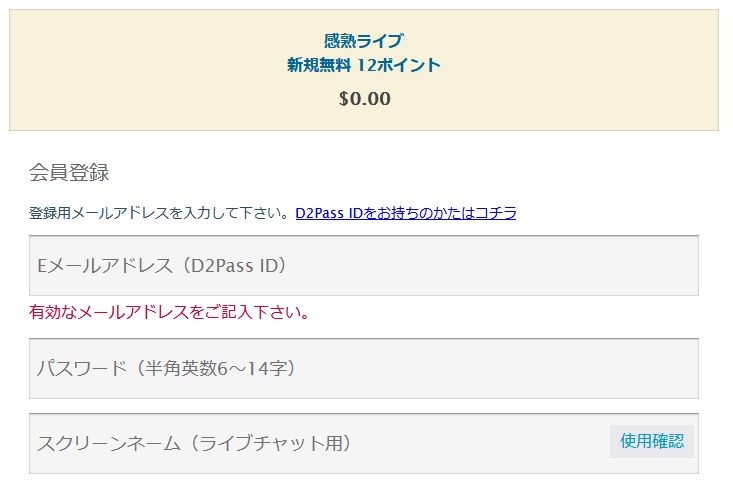Click the Eメールアドレス (D2Pass ID) input field
The image size is (733, 486).
363,266
